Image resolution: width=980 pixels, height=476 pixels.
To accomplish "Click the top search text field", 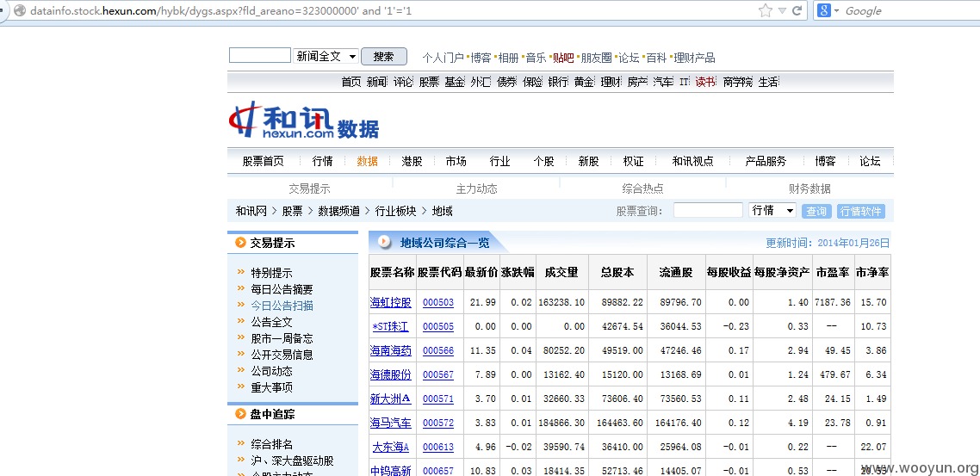I will 260,56.
